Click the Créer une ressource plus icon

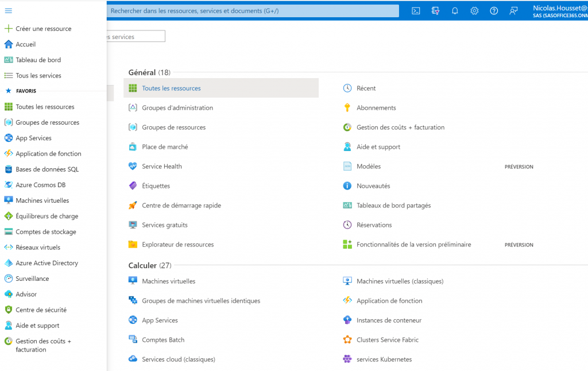8,29
